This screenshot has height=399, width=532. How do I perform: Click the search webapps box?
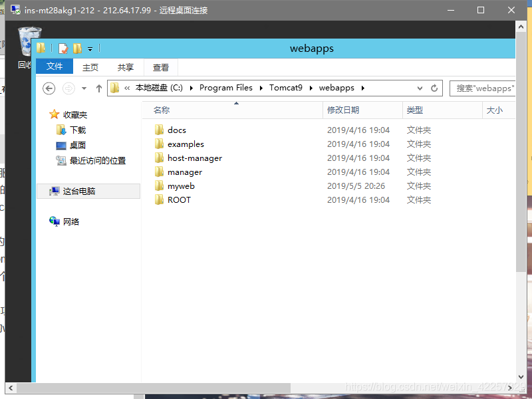click(x=483, y=88)
